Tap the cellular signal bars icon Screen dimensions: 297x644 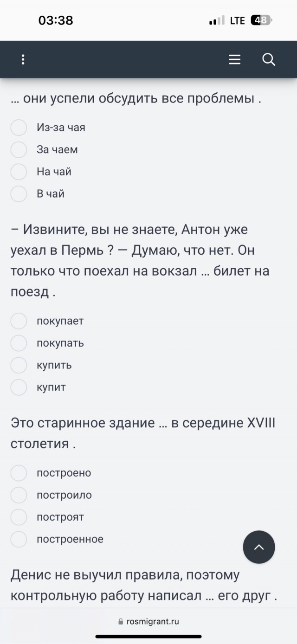[x=214, y=20]
